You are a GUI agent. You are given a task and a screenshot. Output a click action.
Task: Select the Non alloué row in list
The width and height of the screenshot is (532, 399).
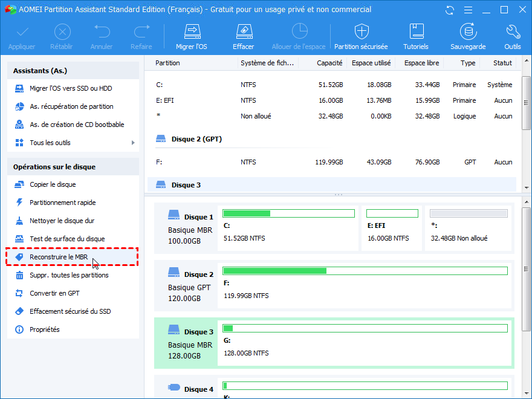pyautogui.click(x=332, y=116)
